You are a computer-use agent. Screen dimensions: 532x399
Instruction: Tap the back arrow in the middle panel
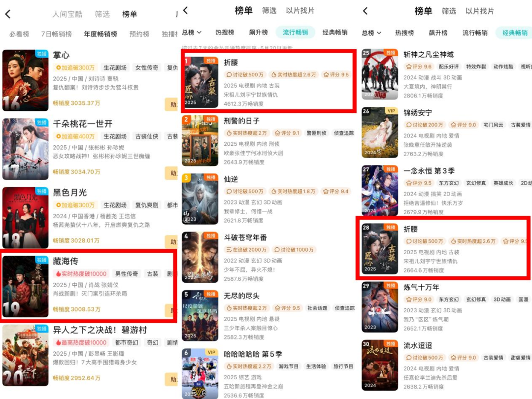click(186, 10)
